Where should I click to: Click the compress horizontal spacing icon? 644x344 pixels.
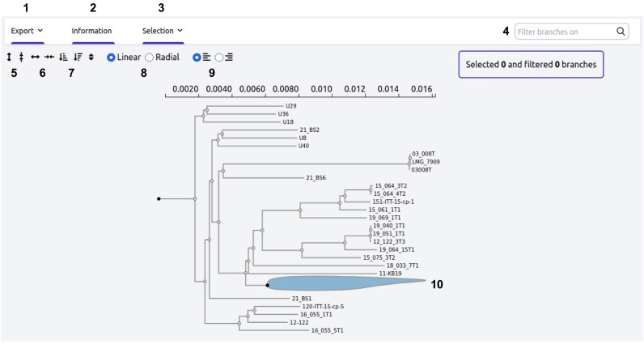(x=49, y=57)
